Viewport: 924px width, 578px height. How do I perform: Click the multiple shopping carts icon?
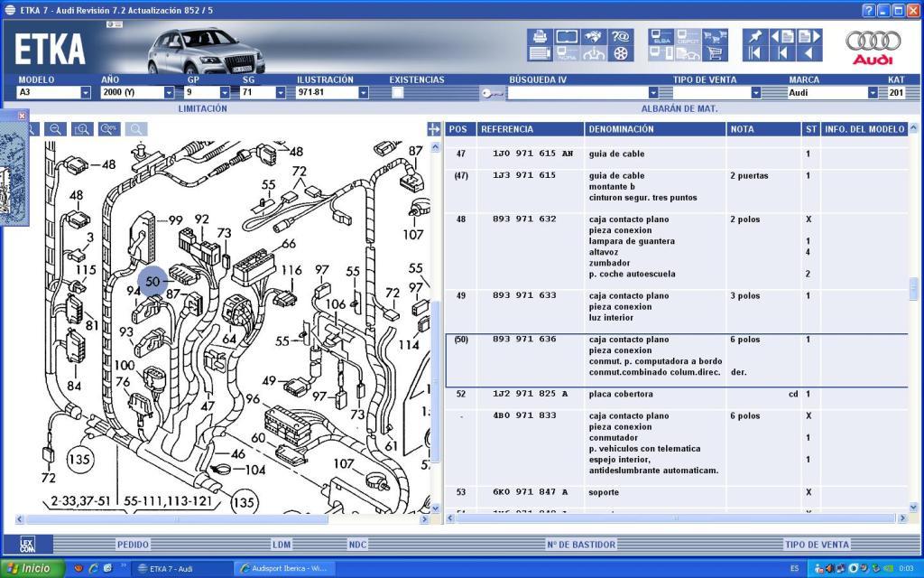pyautogui.click(x=715, y=36)
